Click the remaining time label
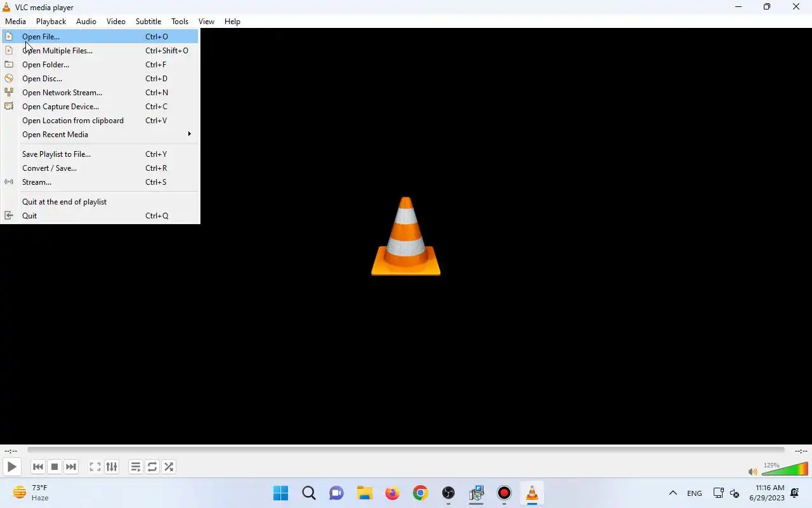The width and height of the screenshot is (812, 508). (801, 451)
